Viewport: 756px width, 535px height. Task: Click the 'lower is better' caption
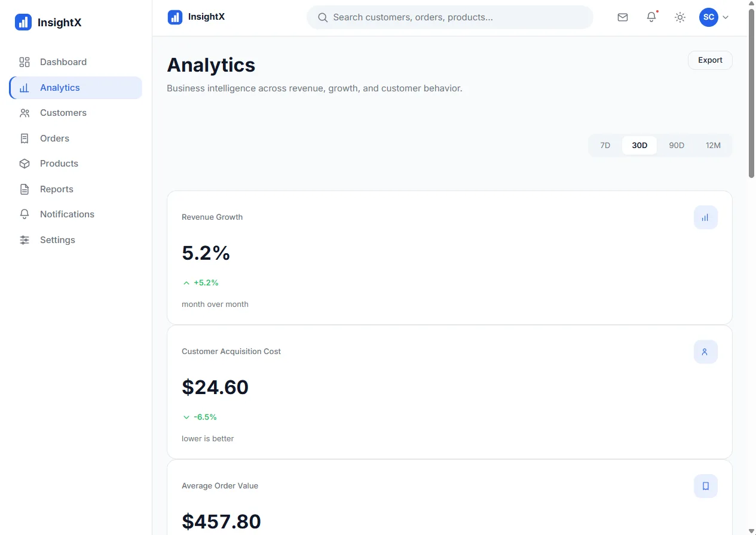(x=208, y=439)
